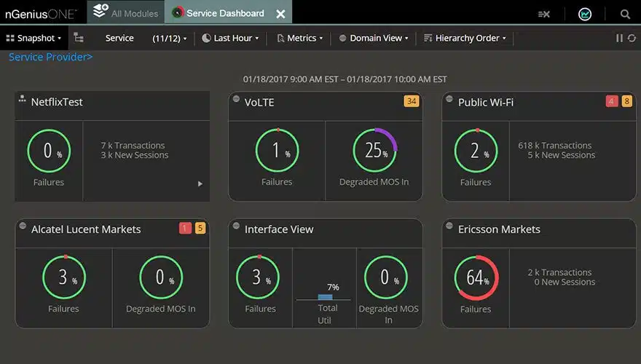
Task: Open the Hierarchy Order dropdown
Action: click(465, 38)
